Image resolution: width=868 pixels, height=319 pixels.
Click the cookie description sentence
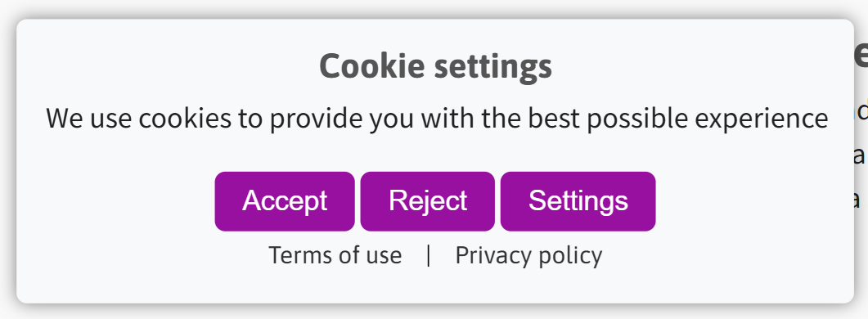(x=437, y=118)
